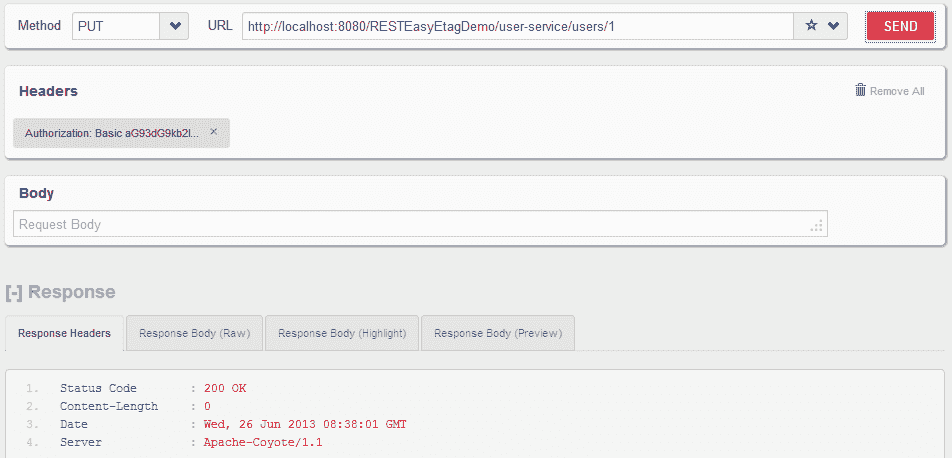This screenshot has width=952, height=458.
Task: Click the Status Code label
Action: [98, 388]
